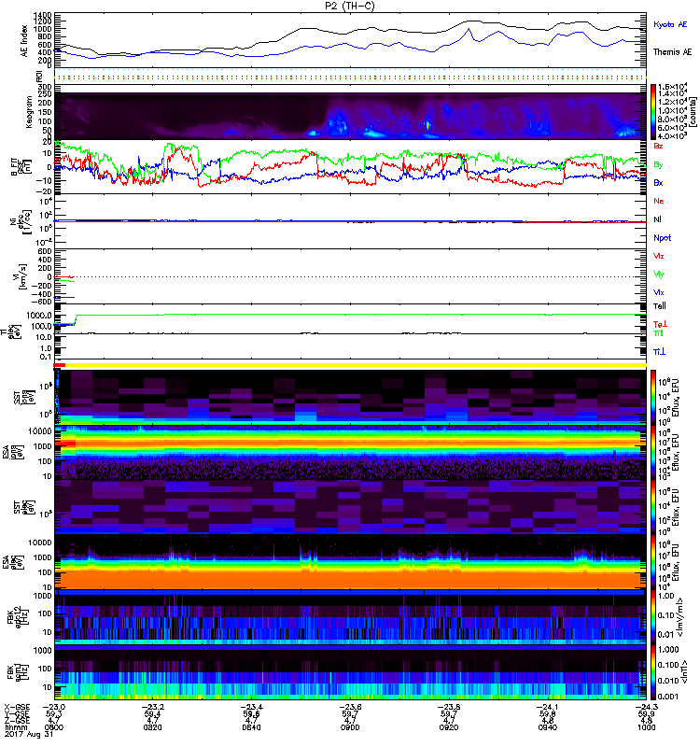Click the FBK scm nT color bar
The width and height of the screenshot is (700, 747).
(x=653, y=672)
